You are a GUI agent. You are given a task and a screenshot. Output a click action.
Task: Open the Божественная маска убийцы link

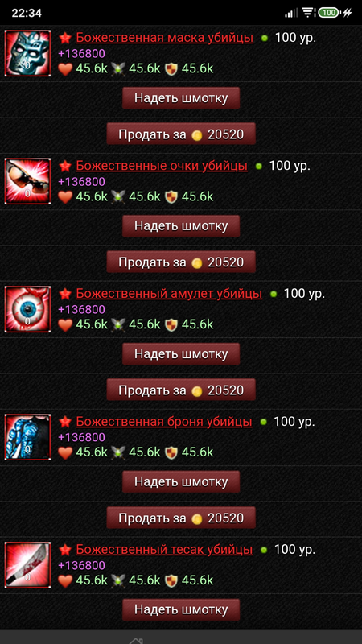click(x=165, y=38)
